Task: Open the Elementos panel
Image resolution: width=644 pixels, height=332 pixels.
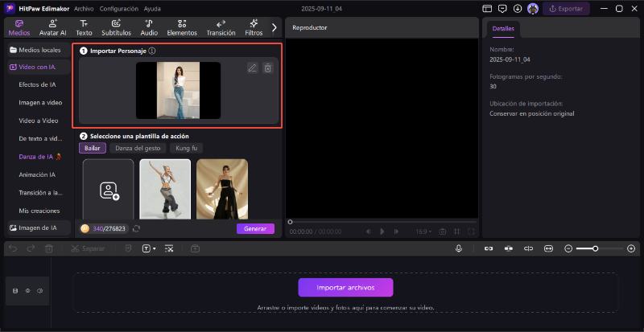Action: pos(182,28)
